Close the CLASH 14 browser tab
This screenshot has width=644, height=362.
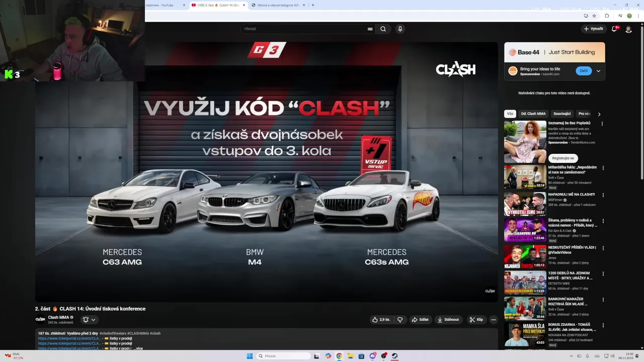click(245, 5)
